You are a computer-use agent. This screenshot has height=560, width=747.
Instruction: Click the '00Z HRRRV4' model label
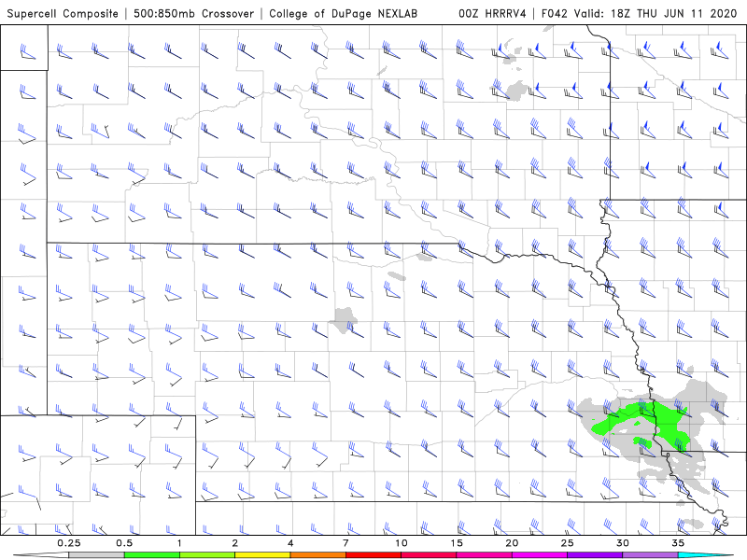tap(492, 14)
